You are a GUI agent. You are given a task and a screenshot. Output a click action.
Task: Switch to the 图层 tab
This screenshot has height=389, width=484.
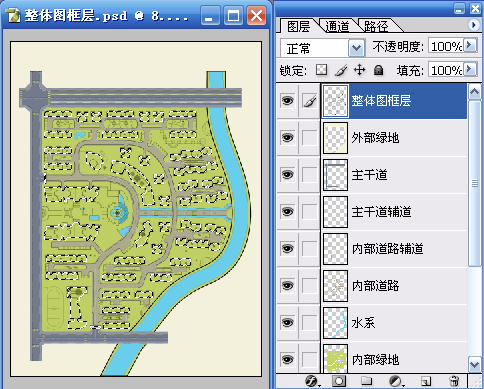pos(299,26)
